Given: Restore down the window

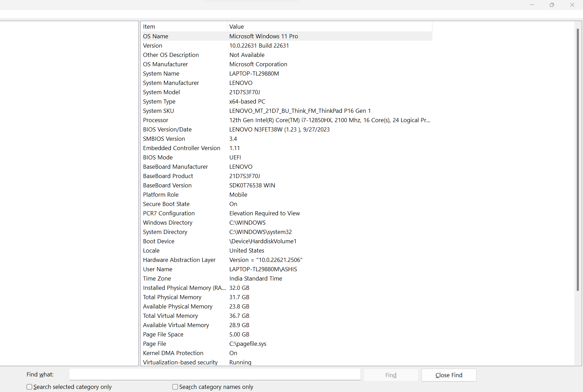Looking at the screenshot, I should pos(552,5).
